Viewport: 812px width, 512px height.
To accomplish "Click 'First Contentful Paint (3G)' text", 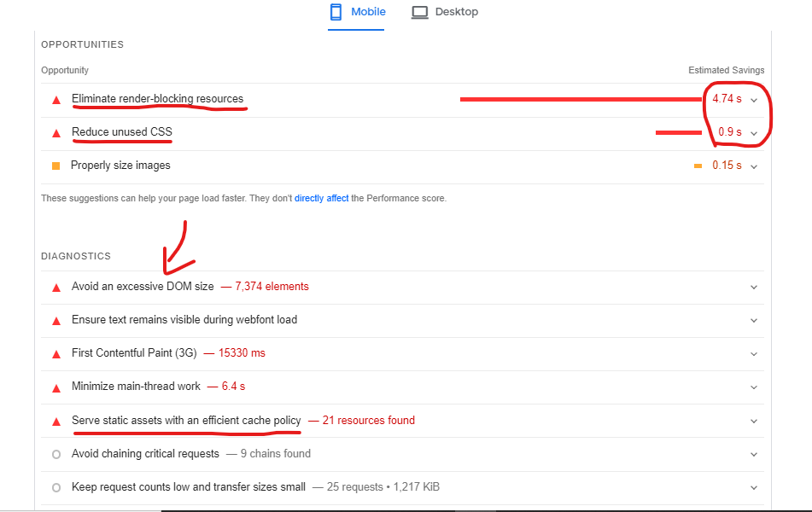I will [x=134, y=352].
